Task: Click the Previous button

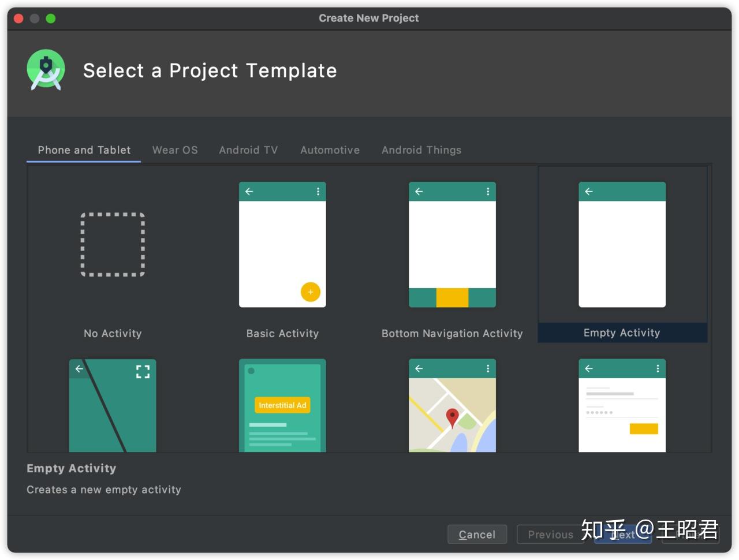Action: point(550,535)
